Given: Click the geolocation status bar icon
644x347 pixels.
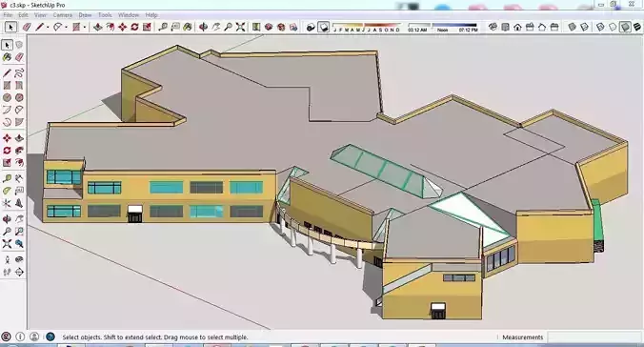Looking at the screenshot, I should tap(6, 337).
